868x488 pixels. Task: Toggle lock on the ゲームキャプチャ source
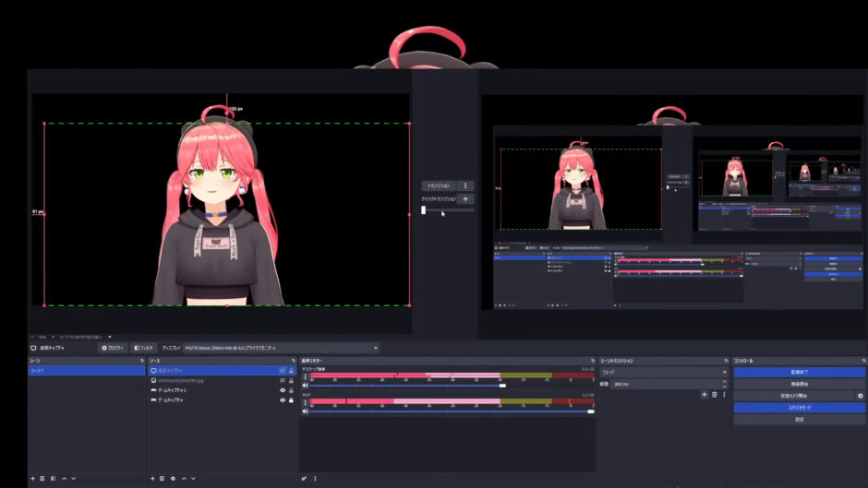(292, 400)
